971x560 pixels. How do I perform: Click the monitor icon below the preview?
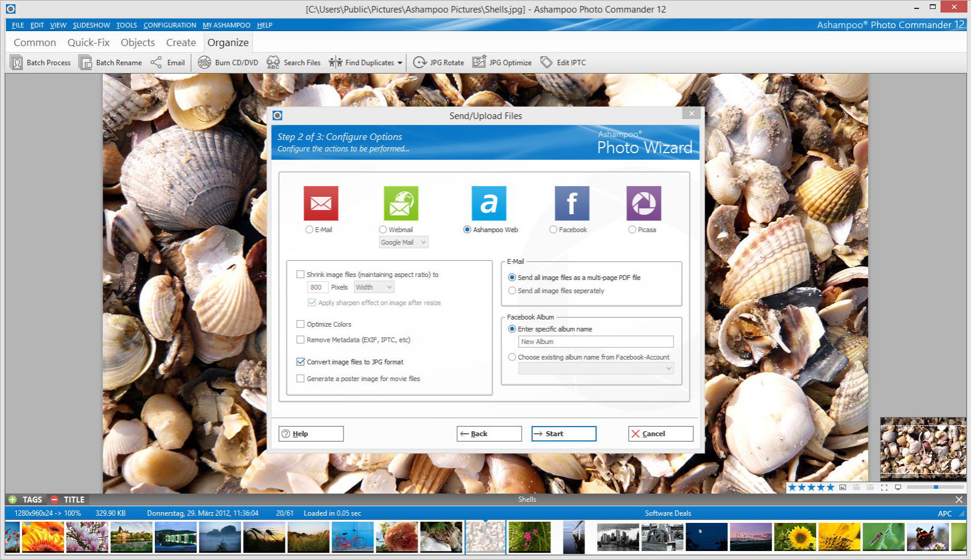tap(898, 488)
